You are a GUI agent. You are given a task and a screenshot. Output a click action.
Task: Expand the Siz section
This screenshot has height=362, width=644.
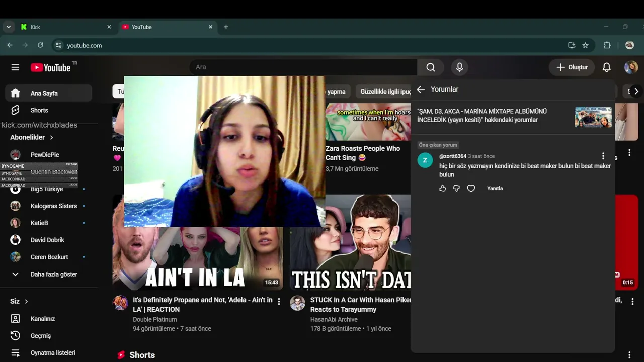(19, 301)
